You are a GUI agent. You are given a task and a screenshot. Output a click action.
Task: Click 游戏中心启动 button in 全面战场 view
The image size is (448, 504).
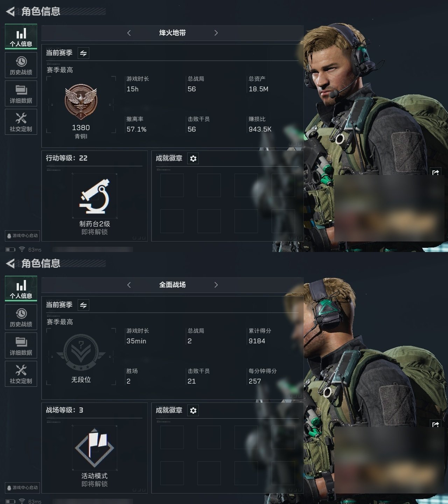tap(22, 488)
